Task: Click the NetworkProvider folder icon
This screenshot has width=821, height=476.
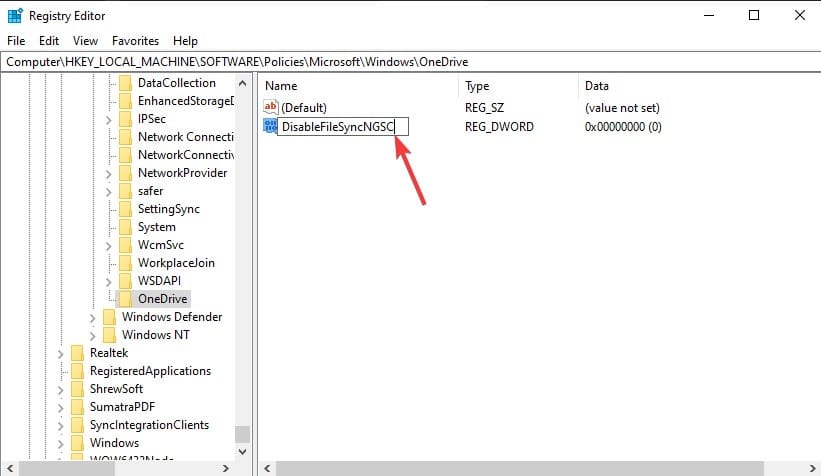Action: coord(126,173)
